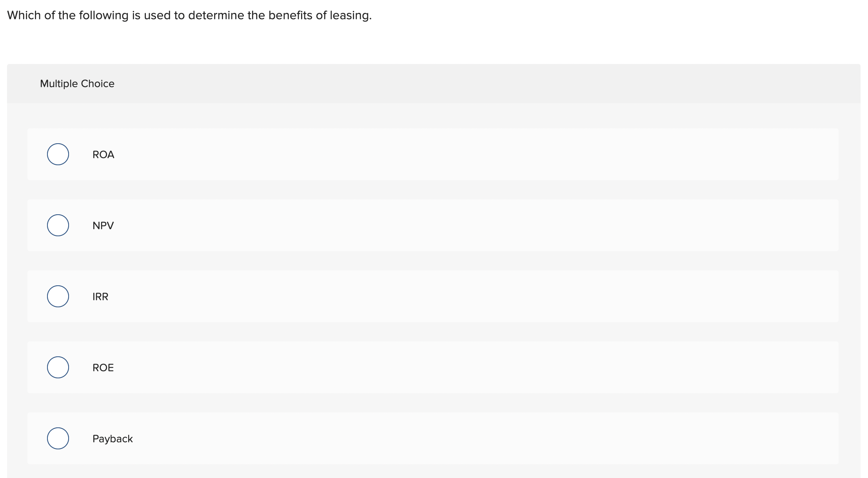Screen dimensions: 868x478
Task: Select the ROE radio button
Action: (x=58, y=367)
